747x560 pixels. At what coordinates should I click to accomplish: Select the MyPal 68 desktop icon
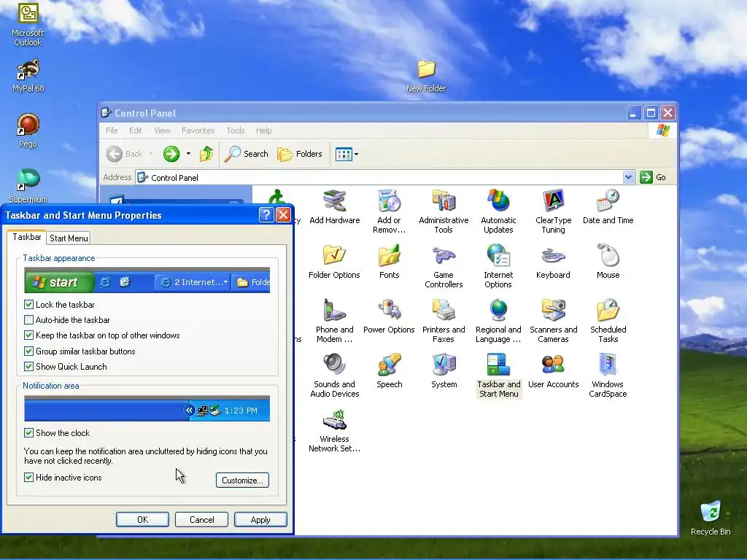[28, 75]
